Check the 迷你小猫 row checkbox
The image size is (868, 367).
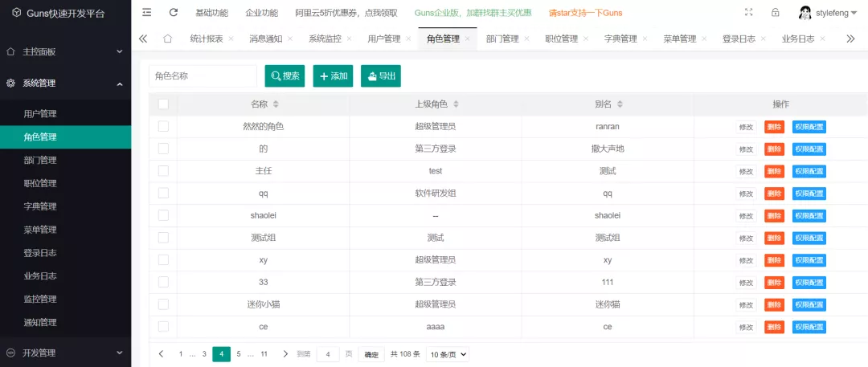pyautogui.click(x=163, y=304)
